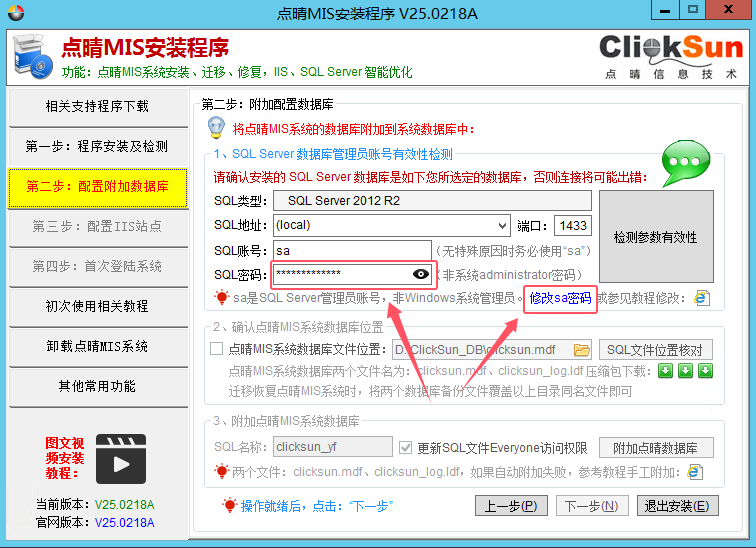Viewport: 756px width, 548px height.
Task: Open the IE tutorial icon for manual attach
Action: 695,472
